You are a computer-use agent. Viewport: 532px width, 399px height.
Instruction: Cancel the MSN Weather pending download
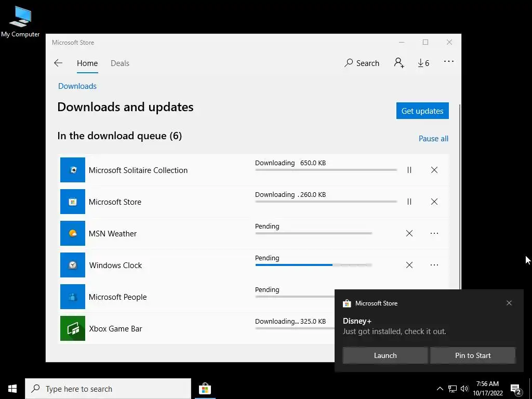pyautogui.click(x=409, y=233)
